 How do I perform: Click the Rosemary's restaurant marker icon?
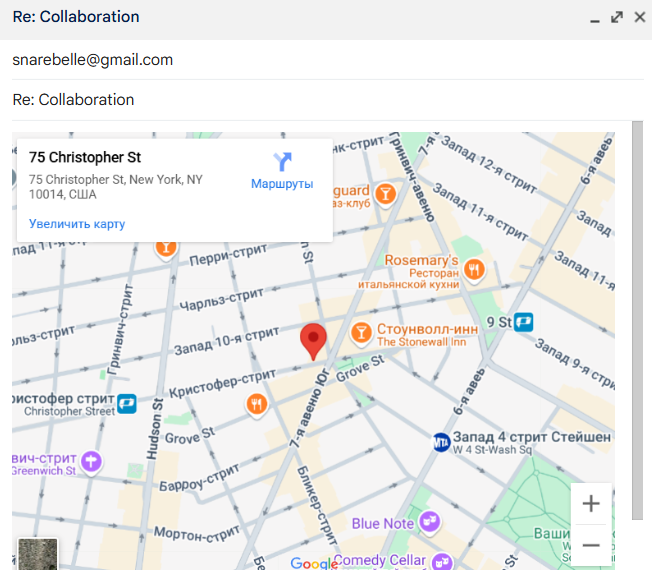pyautogui.click(x=474, y=268)
